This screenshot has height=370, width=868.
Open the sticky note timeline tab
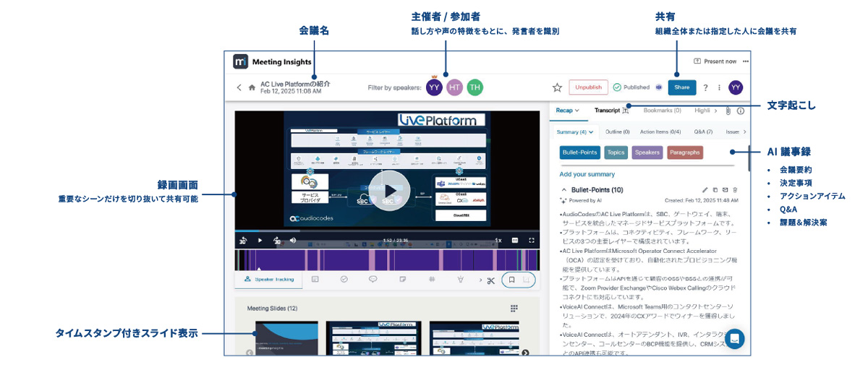[402, 279]
